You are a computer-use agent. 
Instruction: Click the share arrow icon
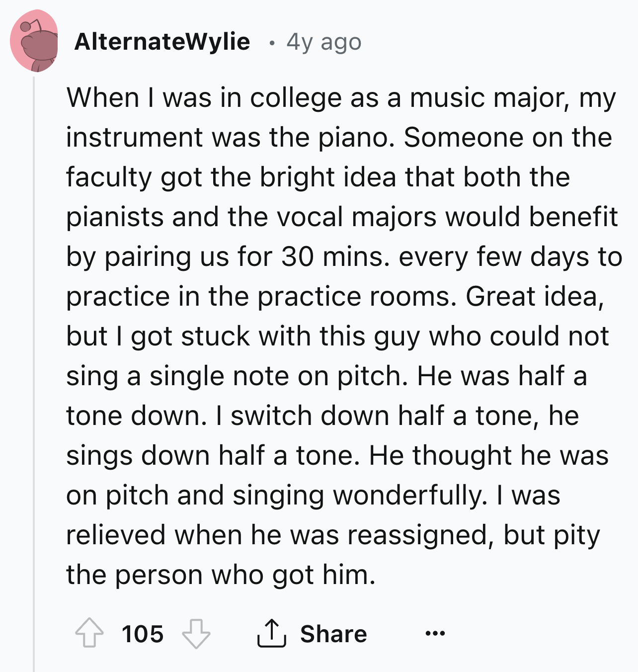tap(271, 633)
